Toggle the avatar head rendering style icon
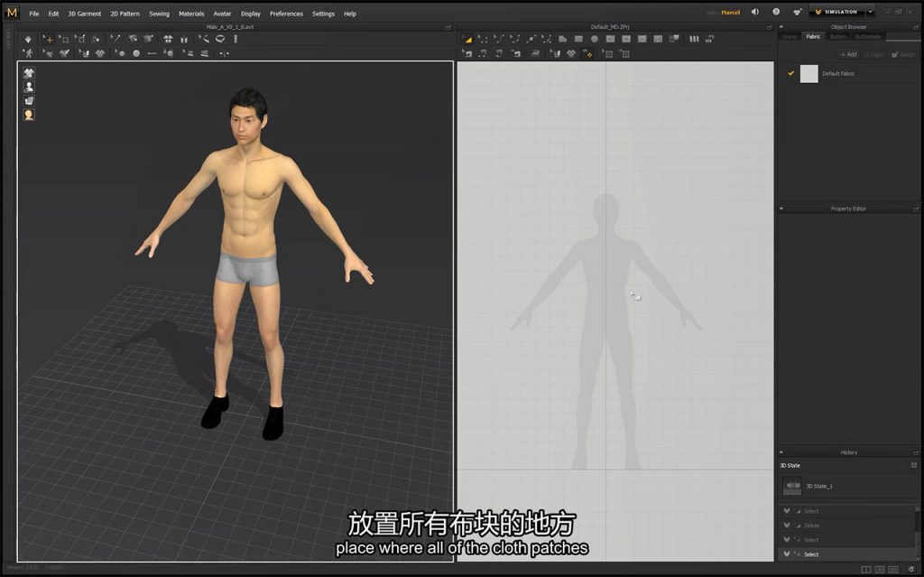This screenshot has width=924, height=577. pyautogui.click(x=28, y=115)
